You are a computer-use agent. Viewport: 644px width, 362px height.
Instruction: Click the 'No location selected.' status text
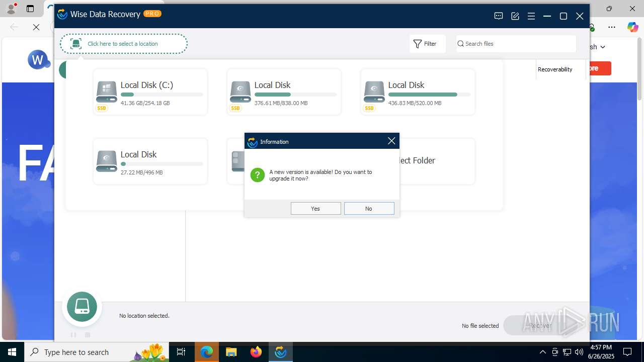(x=144, y=316)
